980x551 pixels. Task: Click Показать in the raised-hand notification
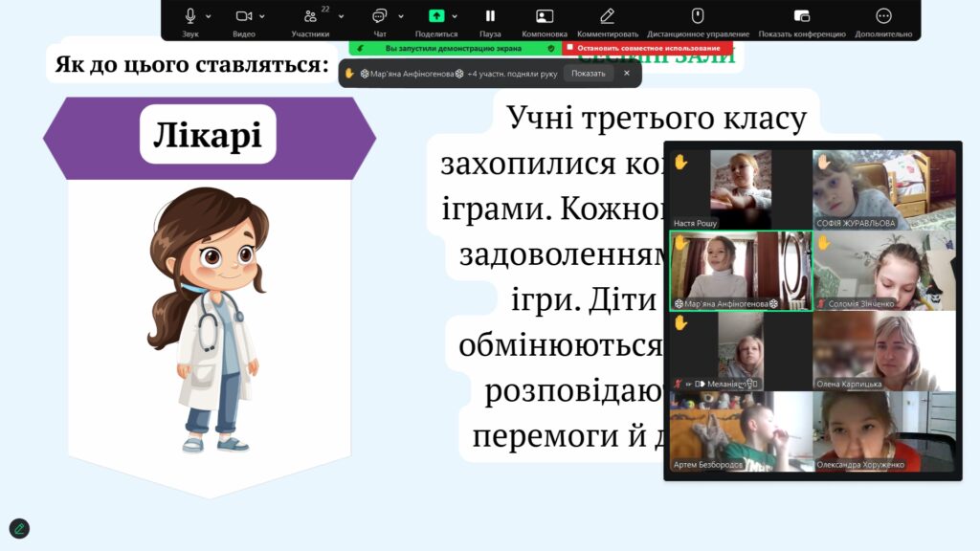[588, 73]
